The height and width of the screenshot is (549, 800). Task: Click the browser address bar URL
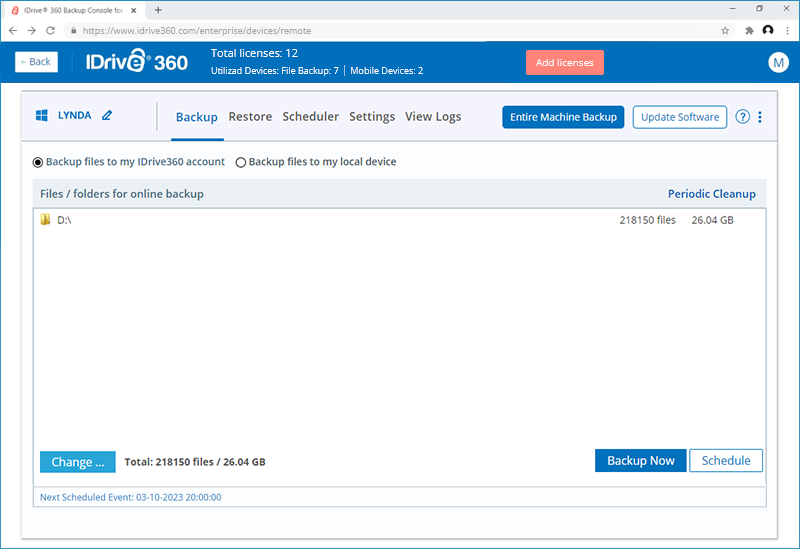[197, 31]
